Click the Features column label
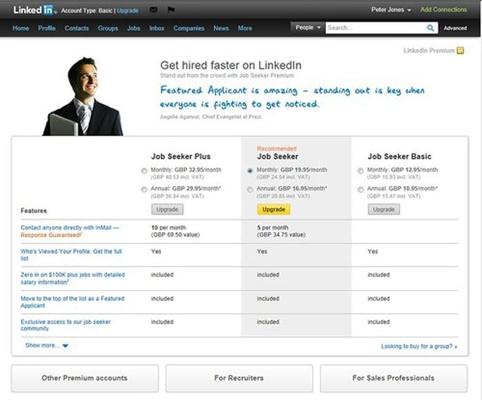482x400 pixels. click(34, 211)
